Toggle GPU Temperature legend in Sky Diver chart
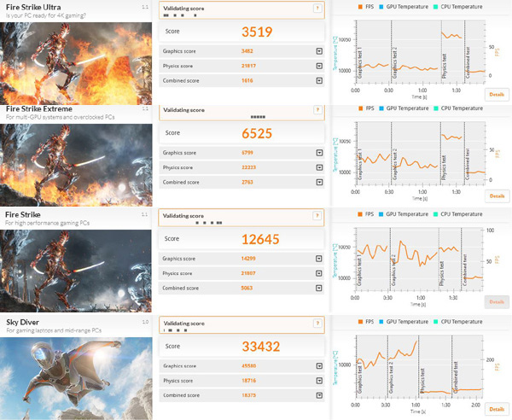Screen dimensions: 512x420 click(x=404, y=321)
